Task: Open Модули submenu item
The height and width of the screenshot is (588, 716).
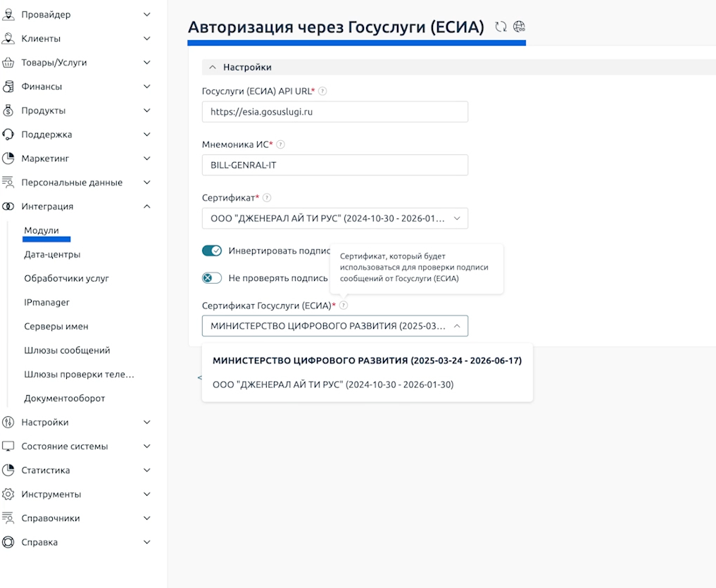Action: pos(42,230)
